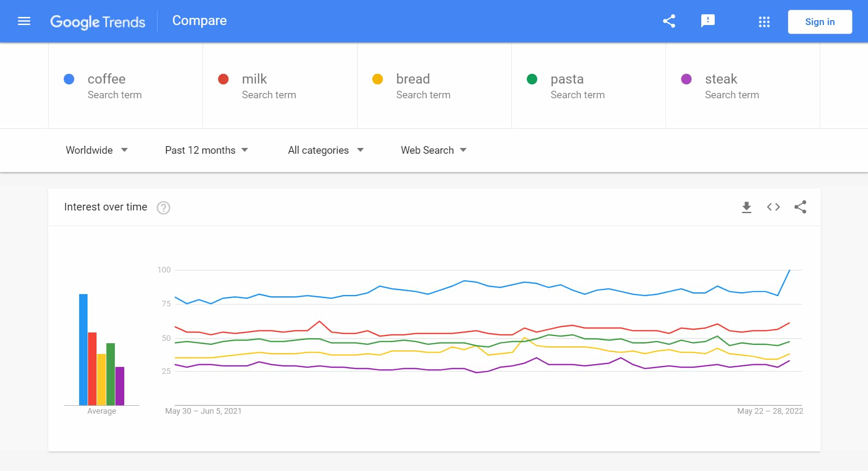Click the green pasta average bar
Viewport: 868px width, 471px height.
click(x=110, y=374)
